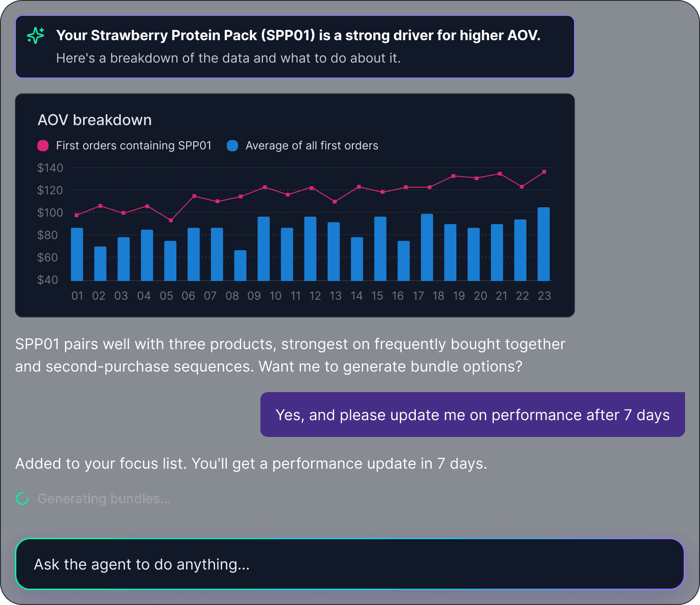Select the Strawberry Protein Pack insight banner
The image size is (700, 605).
[x=295, y=47]
